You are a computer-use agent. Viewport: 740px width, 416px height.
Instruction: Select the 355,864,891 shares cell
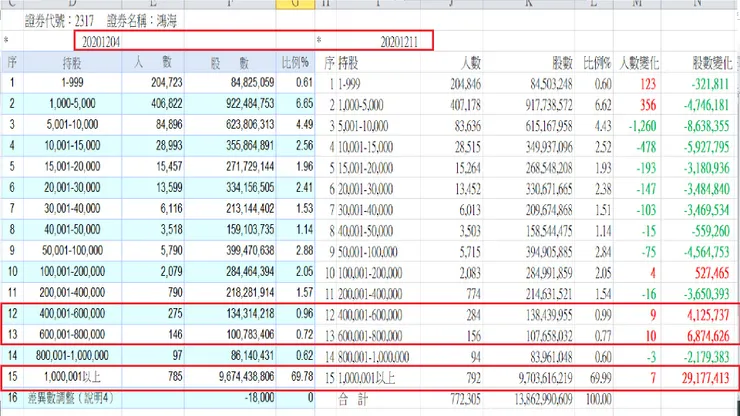tap(250, 145)
